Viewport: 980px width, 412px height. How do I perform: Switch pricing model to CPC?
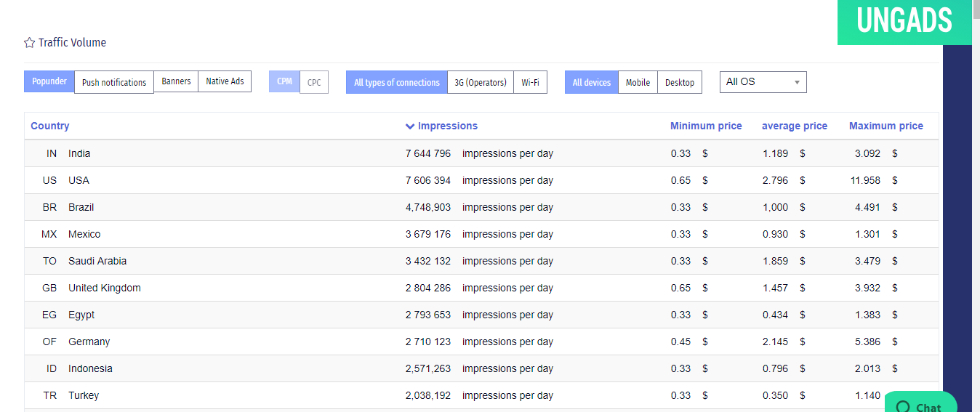point(314,82)
